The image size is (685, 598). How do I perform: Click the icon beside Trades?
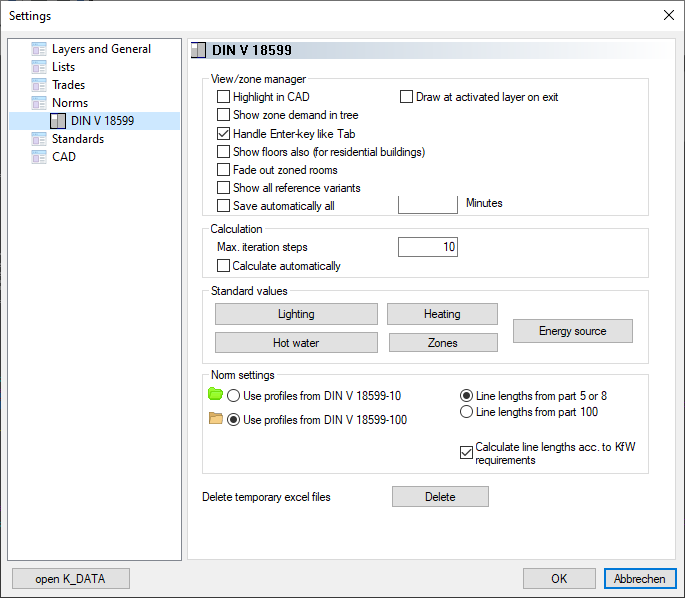pyautogui.click(x=39, y=85)
